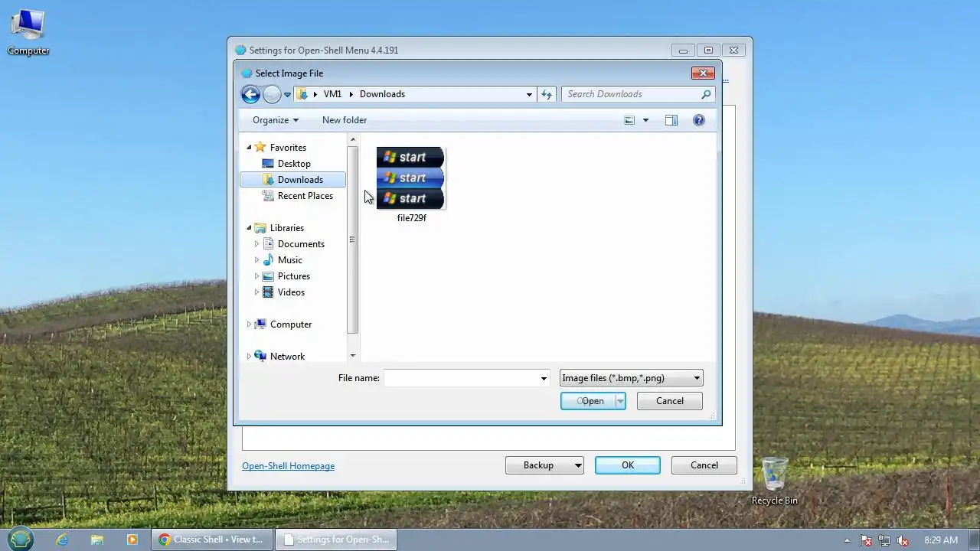
Task: Open the Open button's split arrow
Action: pyautogui.click(x=620, y=401)
